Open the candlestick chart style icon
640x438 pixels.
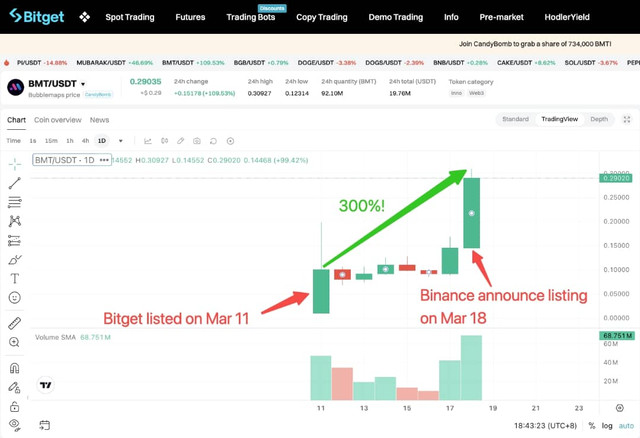tap(164, 141)
